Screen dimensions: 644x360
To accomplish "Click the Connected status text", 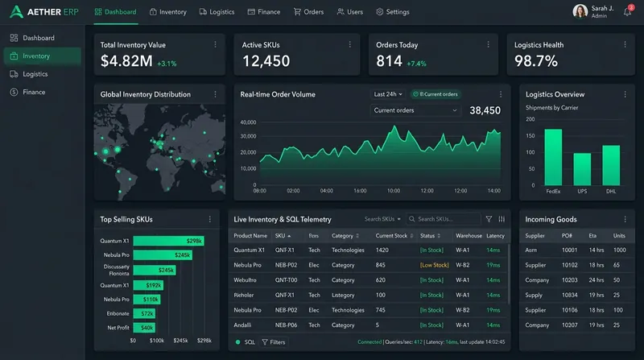I will point(369,342).
